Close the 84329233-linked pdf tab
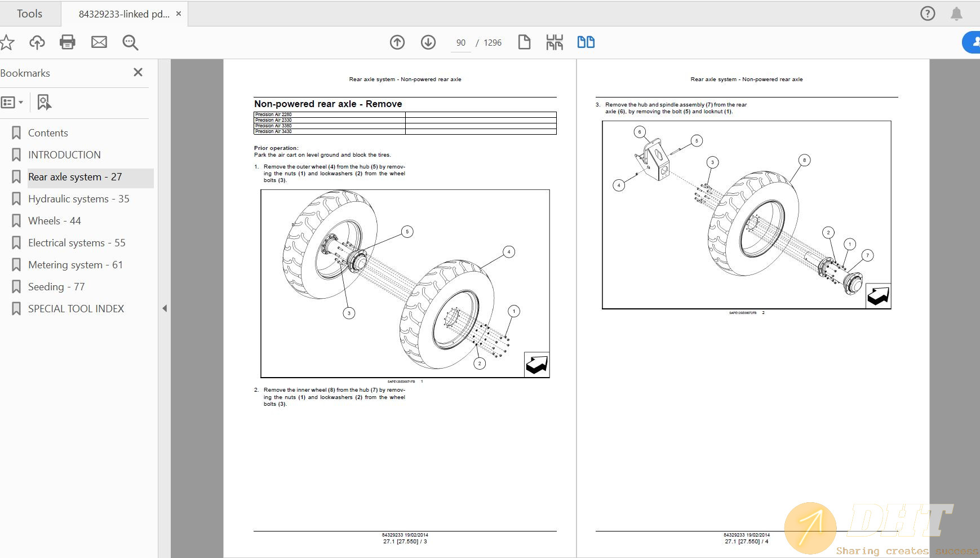This screenshot has height=558, width=980. 179,14
